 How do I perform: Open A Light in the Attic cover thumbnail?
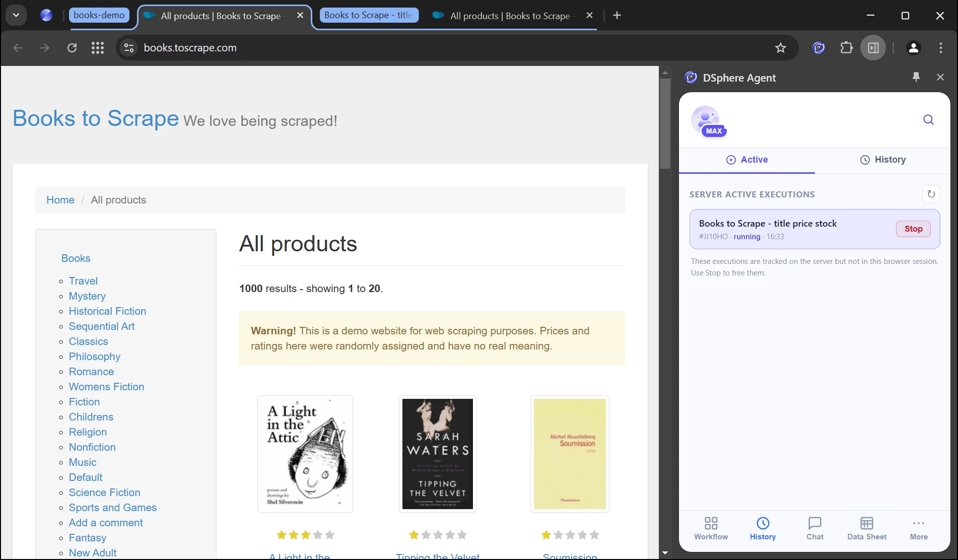pos(305,454)
